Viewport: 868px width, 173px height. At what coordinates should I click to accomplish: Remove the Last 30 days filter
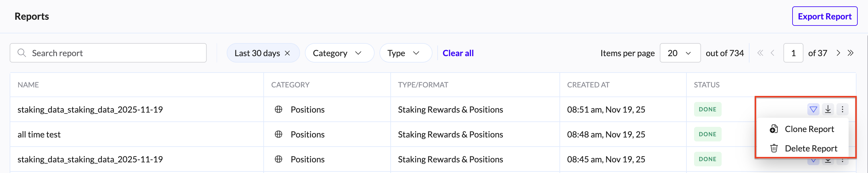pyautogui.click(x=287, y=53)
